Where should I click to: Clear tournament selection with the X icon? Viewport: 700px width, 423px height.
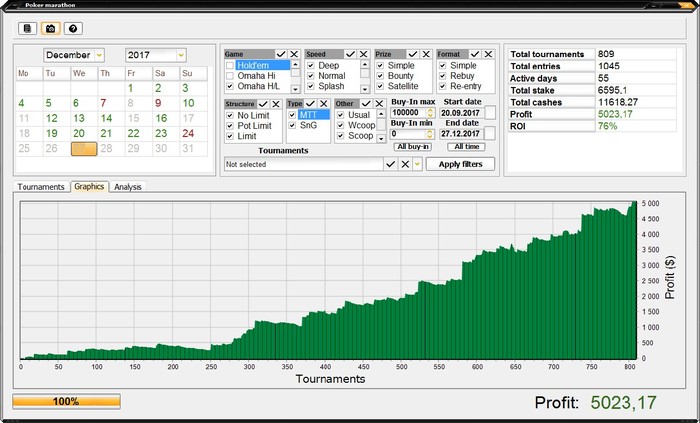pyautogui.click(x=405, y=164)
